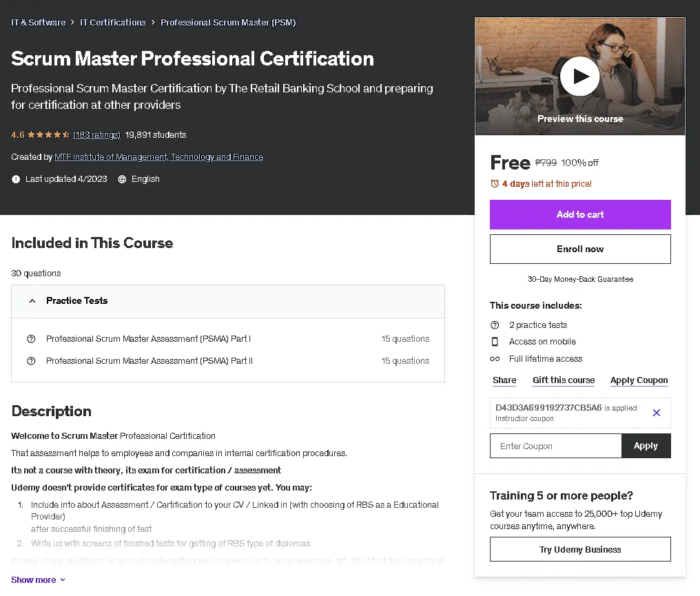The image size is (700, 596).
Task: Open Professional Scrum Master Assessment Part I
Action: [148, 339]
